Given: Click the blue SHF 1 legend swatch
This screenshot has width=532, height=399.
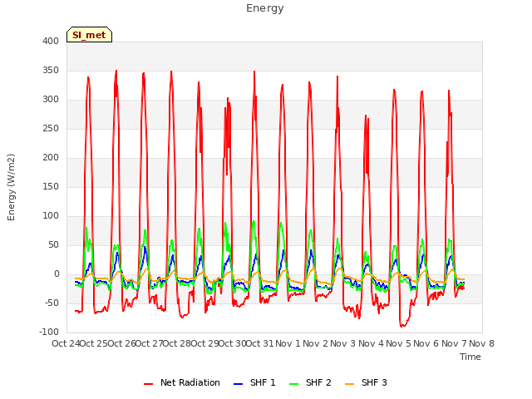Looking at the screenshot, I should [x=239, y=384].
